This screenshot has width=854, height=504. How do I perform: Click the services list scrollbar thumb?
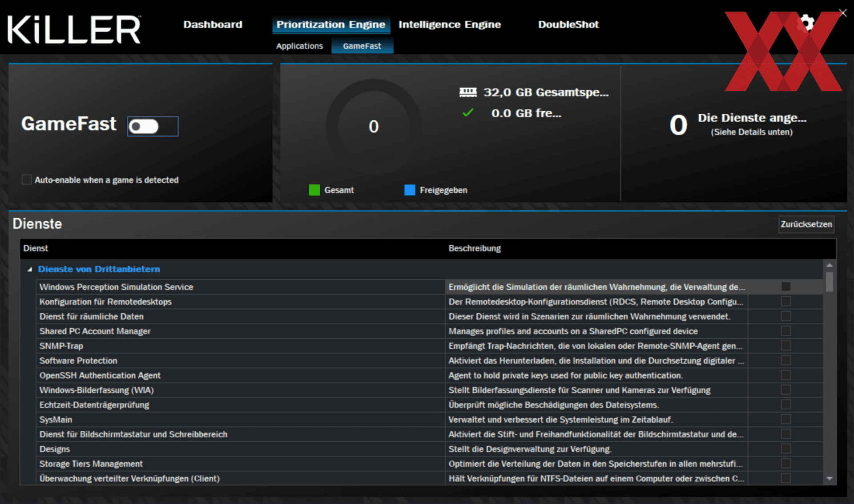pyautogui.click(x=829, y=281)
